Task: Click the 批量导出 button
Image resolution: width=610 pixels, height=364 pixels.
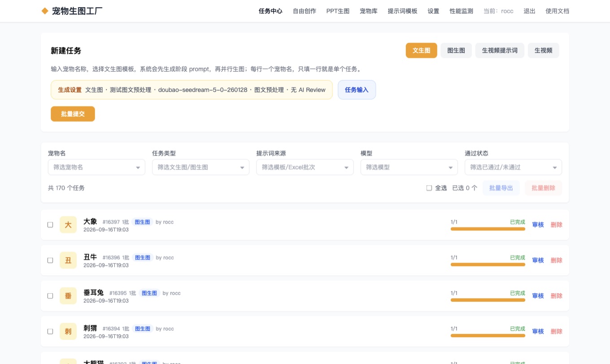Action: (x=501, y=188)
